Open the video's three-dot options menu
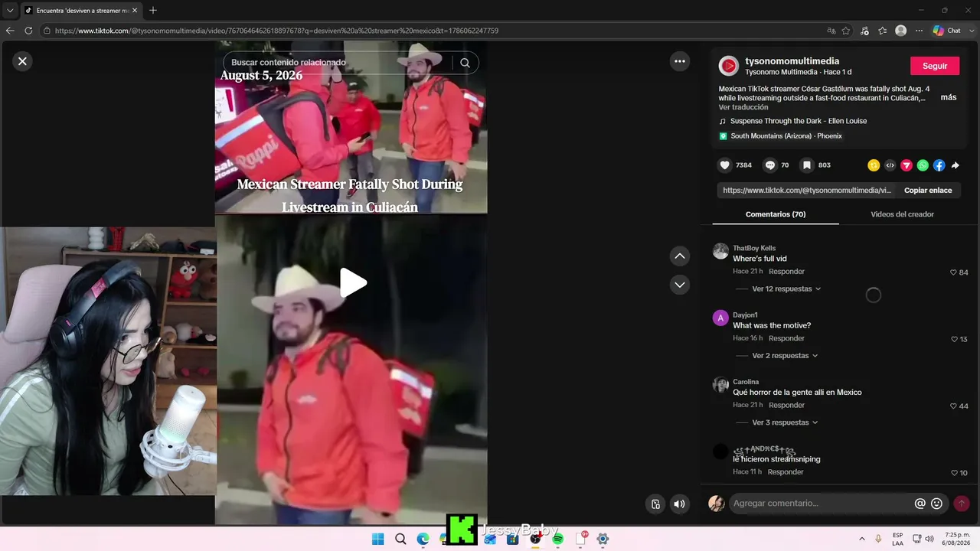This screenshot has height=551, width=980. tap(680, 61)
